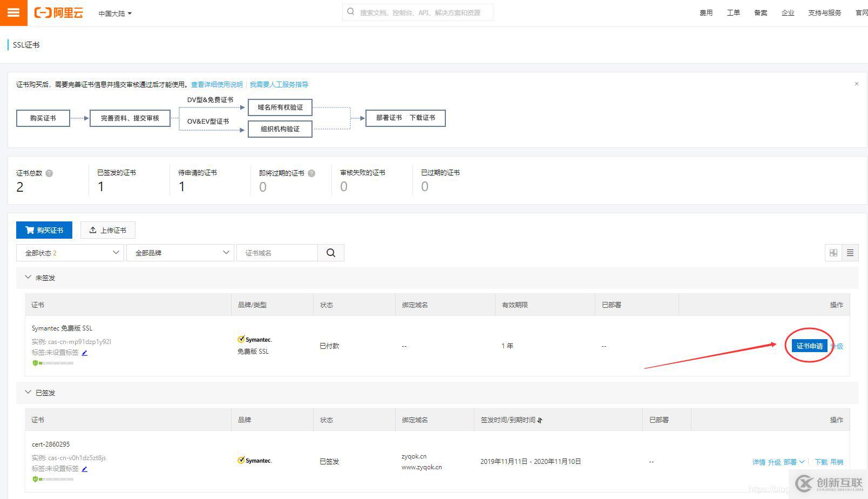This screenshot has height=499, width=868.
Task: Open the hamburger navigation menu
Action: tap(13, 12)
